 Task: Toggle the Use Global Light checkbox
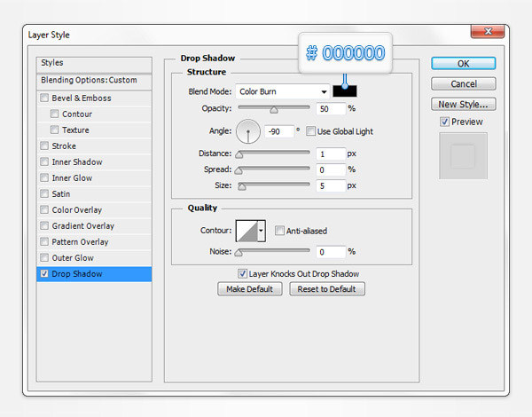(x=311, y=131)
